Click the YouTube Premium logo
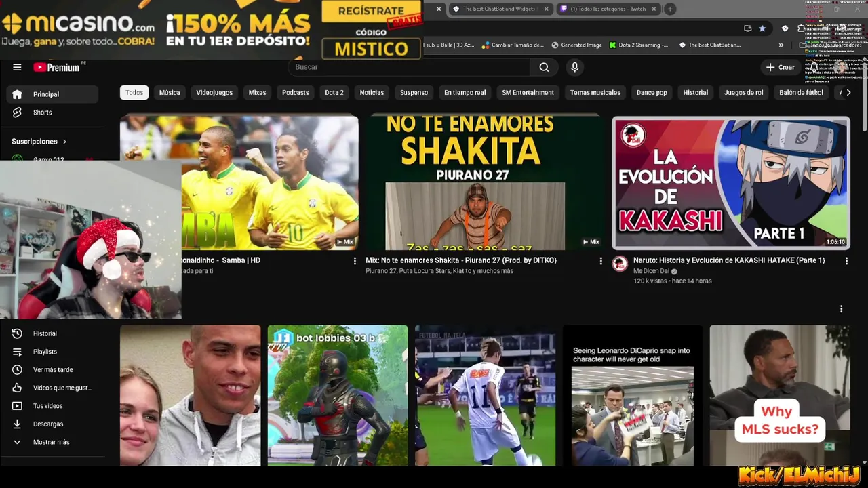 pyautogui.click(x=56, y=67)
